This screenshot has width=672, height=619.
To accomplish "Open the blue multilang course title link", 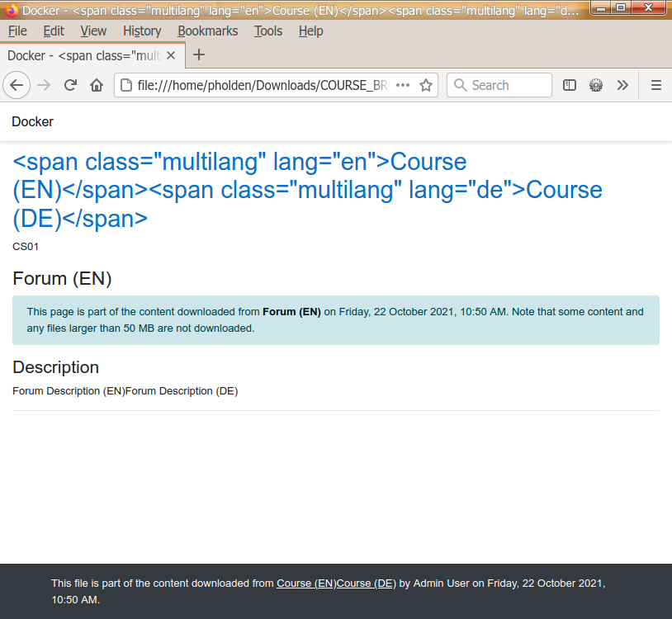I will tap(307, 190).
